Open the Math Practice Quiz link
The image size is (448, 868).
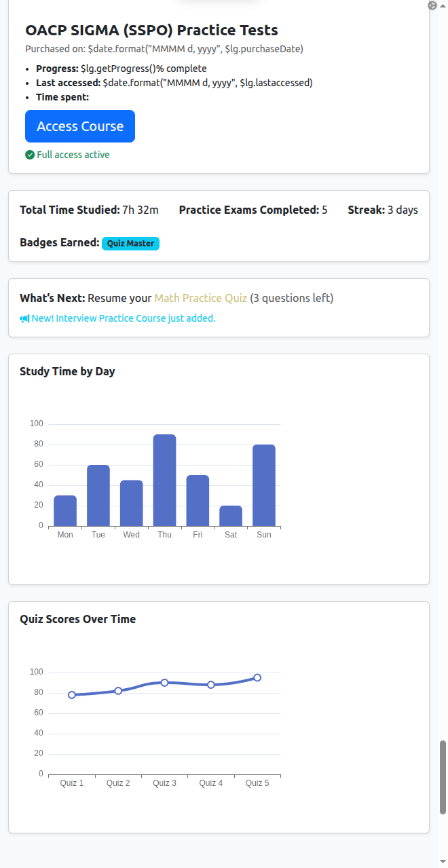click(200, 298)
